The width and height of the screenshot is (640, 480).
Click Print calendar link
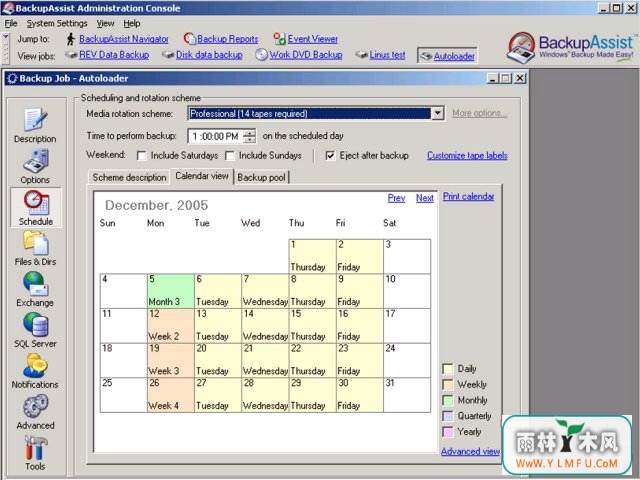click(x=469, y=196)
